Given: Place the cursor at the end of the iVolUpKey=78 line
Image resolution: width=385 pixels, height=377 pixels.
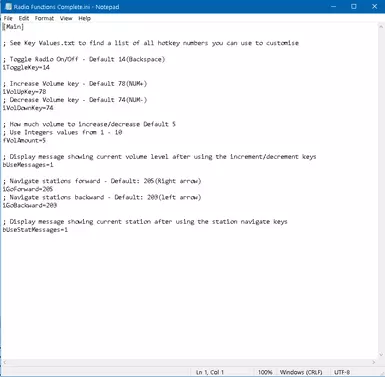Looking at the screenshot, I should tap(46, 92).
